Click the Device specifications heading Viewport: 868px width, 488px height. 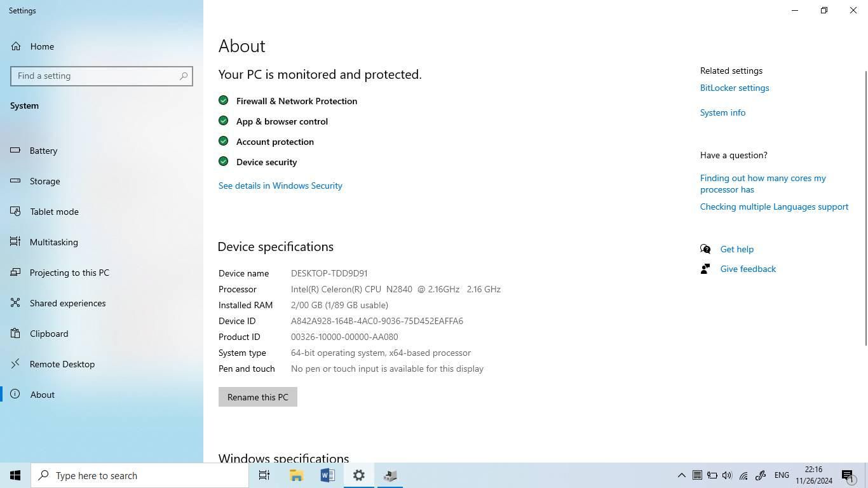(x=276, y=247)
